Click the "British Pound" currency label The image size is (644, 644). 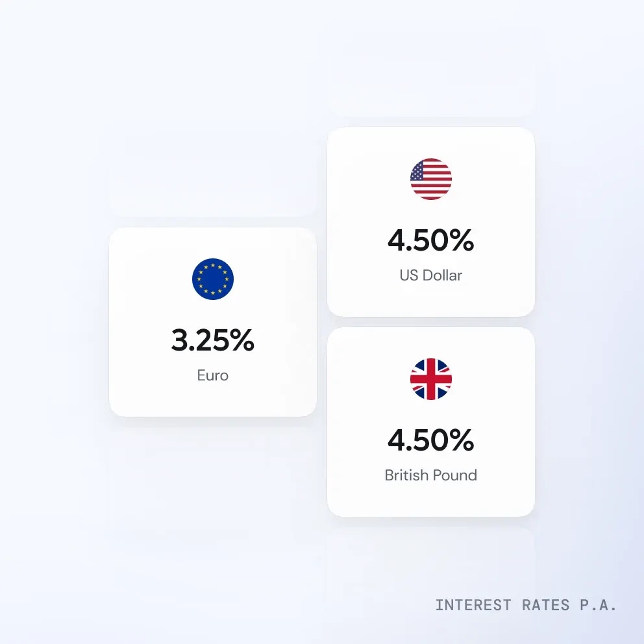tap(431, 475)
